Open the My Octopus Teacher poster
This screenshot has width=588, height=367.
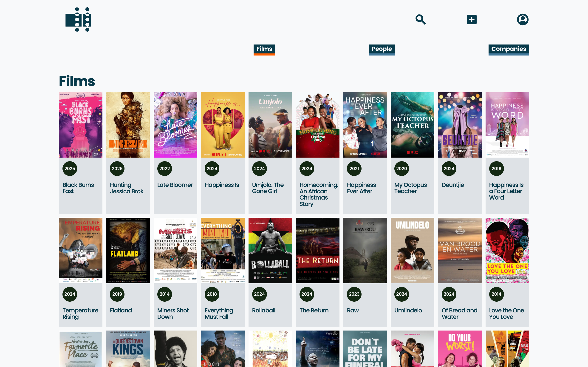click(x=412, y=125)
